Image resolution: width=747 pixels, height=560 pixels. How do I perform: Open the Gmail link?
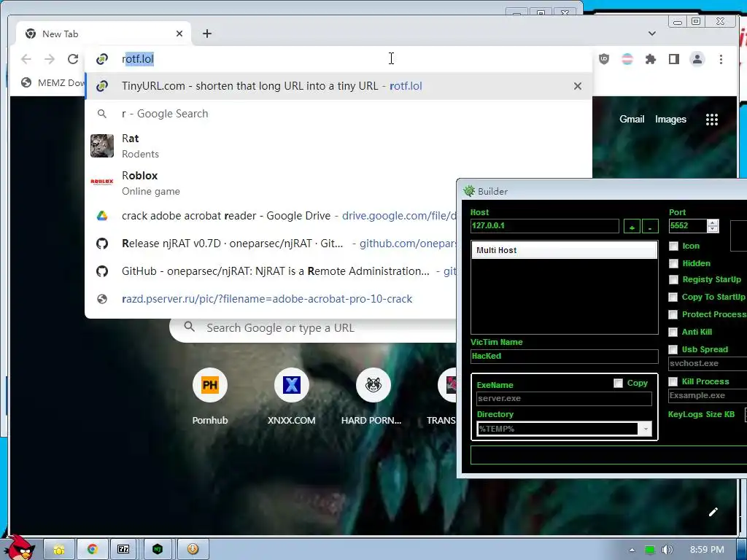(632, 120)
